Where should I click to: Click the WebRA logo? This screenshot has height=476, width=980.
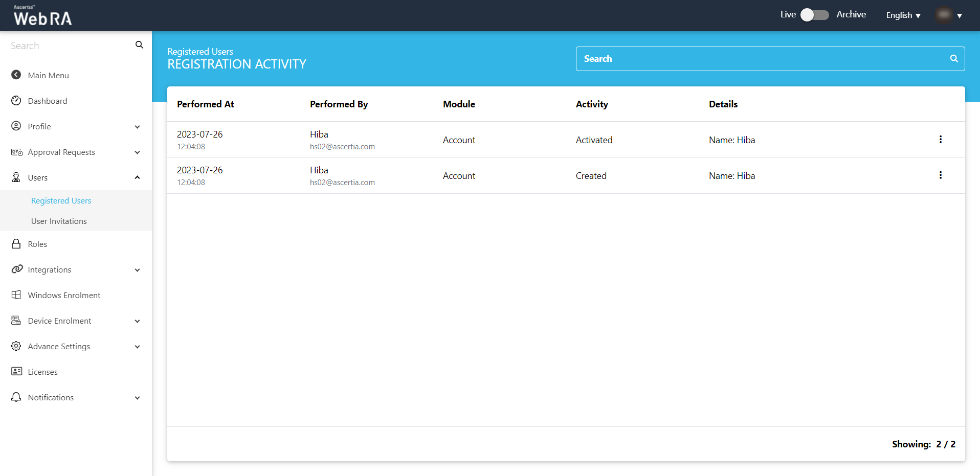(42, 16)
